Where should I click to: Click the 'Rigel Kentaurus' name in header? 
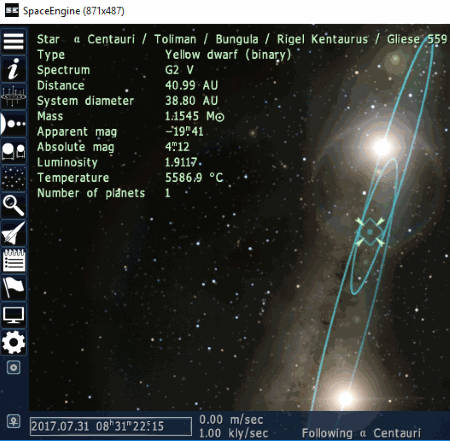point(322,39)
